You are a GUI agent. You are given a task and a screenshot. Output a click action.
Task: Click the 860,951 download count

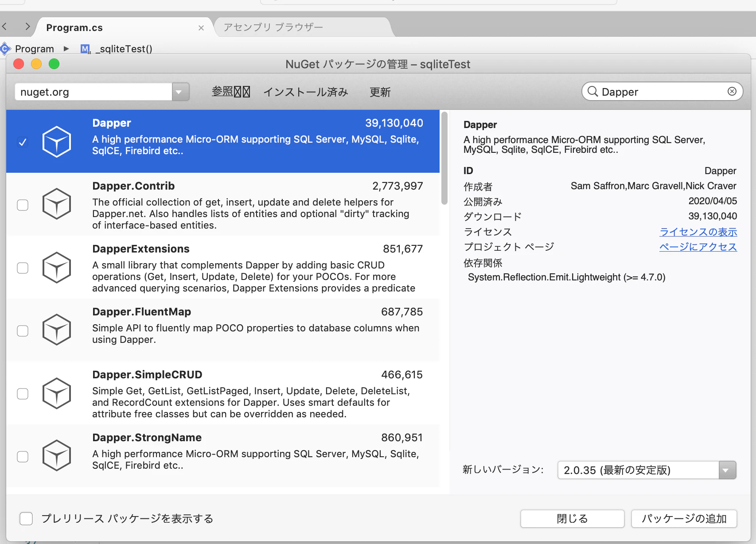click(x=402, y=438)
